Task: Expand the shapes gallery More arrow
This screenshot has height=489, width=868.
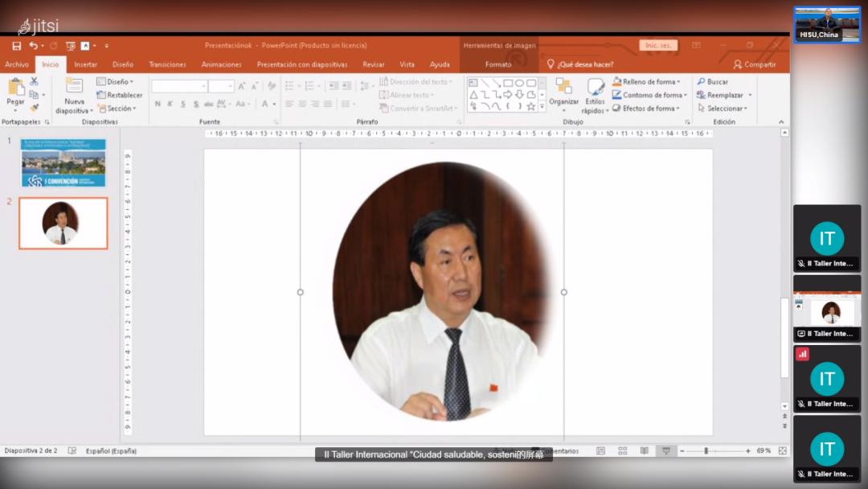Action: [x=542, y=106]
